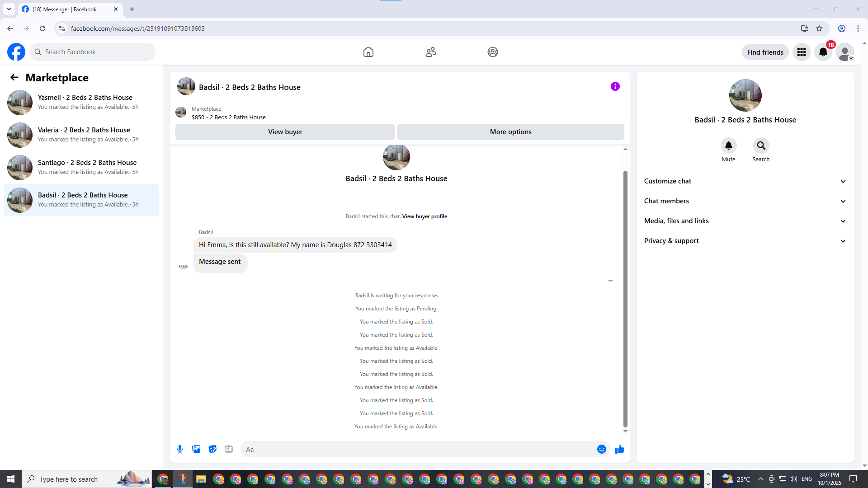
Task: Attach a photo file to the message
Action: coord(196,449)
